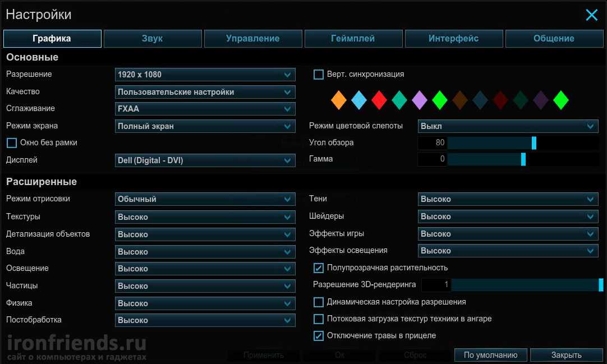Select the rightmost bright green diamond

561,100
